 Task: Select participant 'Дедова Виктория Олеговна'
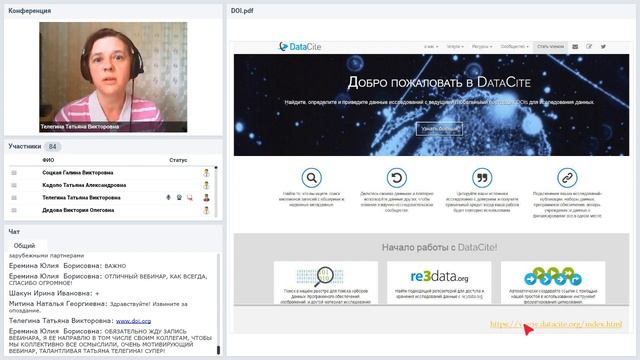(78, 210)
